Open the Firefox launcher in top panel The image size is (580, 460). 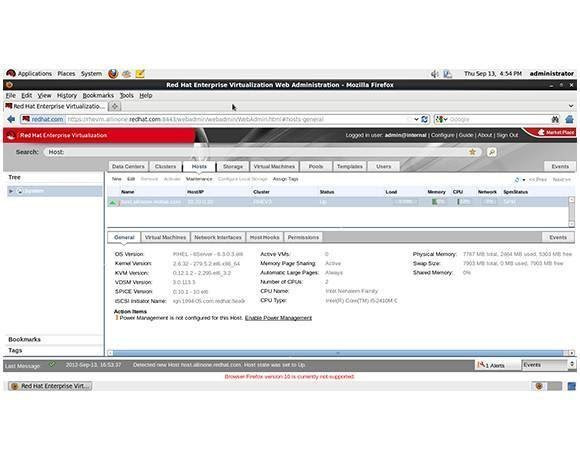point(113,74)
